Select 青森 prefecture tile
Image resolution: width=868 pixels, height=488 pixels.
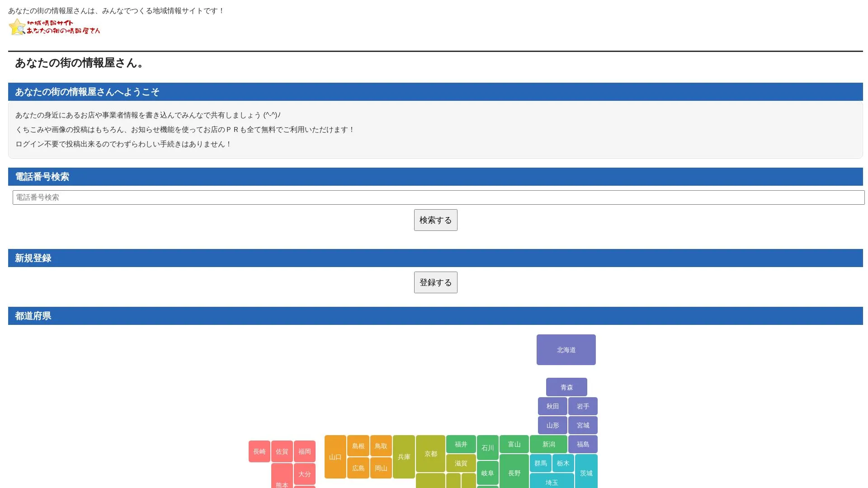point(566,387)
